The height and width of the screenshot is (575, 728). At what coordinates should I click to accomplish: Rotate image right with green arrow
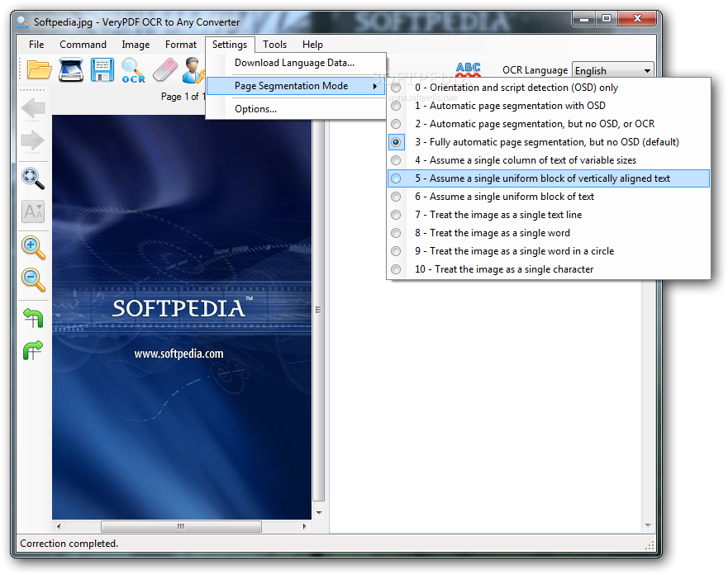coord(33,350)
